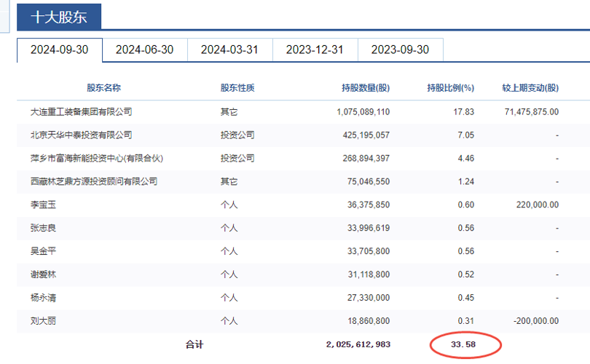Click the 持股数量(股) column header
Viewport: 590px width, 364px height.
tap(366, 88)
